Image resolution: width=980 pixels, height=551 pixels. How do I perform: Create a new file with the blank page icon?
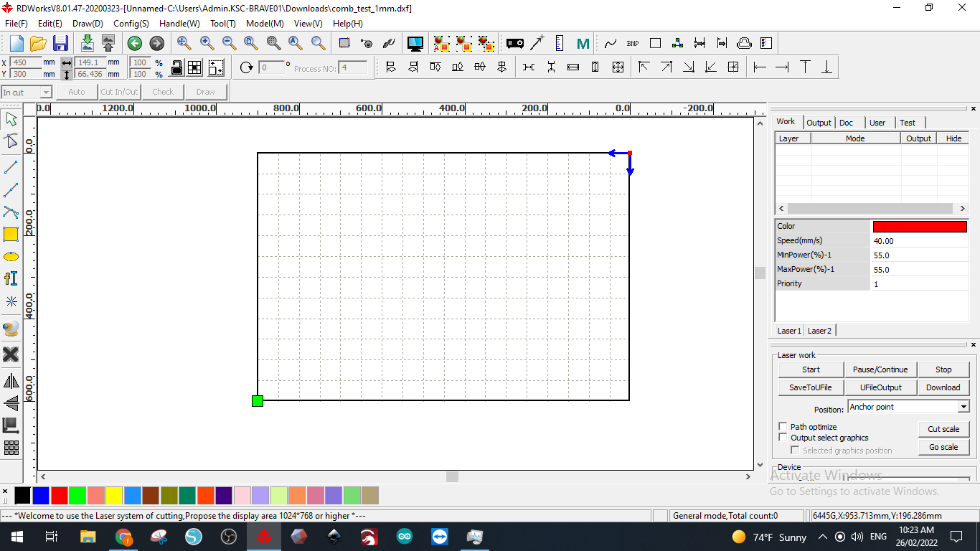click(17, 43)
